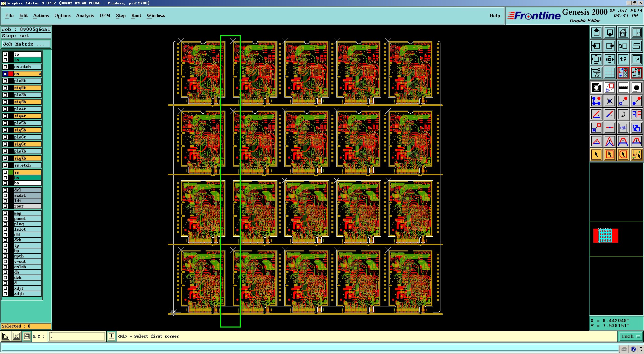Click the question mark query icon
The height and width of the screenshot is (354, 644).
tap(636, 59)
